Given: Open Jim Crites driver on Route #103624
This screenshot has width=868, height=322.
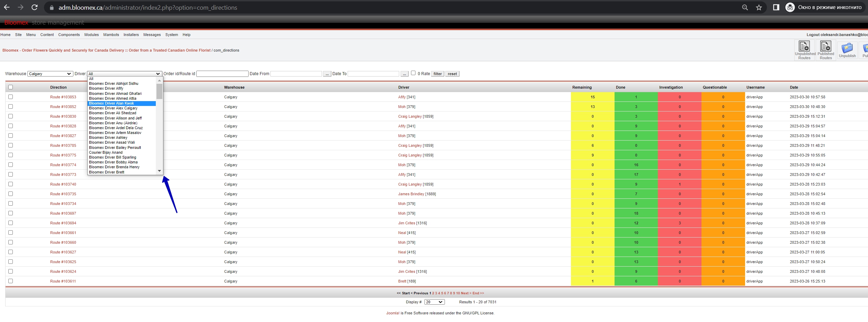Looking at the screenshot, I should 406,271.
